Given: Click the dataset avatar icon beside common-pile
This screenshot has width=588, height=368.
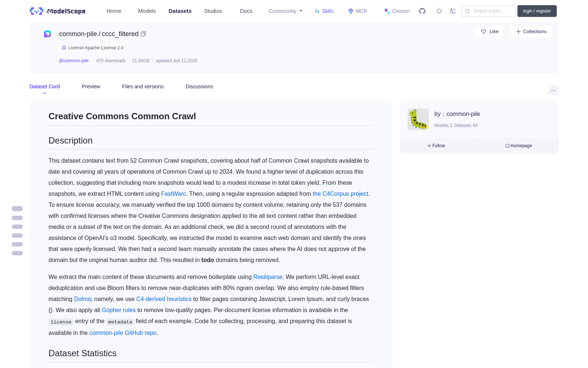Looking at the screenshot, I should point(47,34).
